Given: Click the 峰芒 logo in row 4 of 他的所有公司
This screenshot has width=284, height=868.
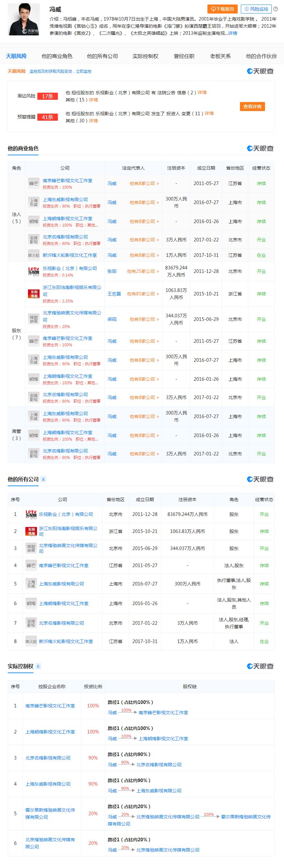Looking at the screenshot, I should [31, 565].
